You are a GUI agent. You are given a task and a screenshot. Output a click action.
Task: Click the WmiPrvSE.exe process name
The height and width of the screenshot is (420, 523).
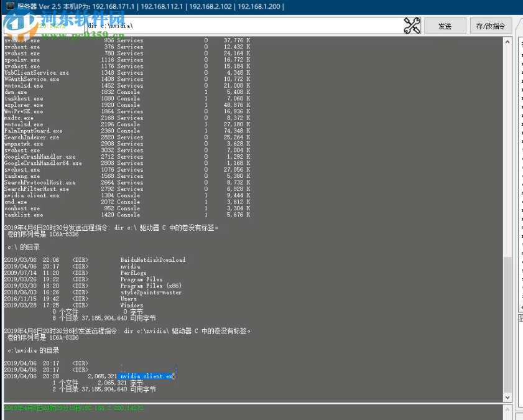pos(24,111)
